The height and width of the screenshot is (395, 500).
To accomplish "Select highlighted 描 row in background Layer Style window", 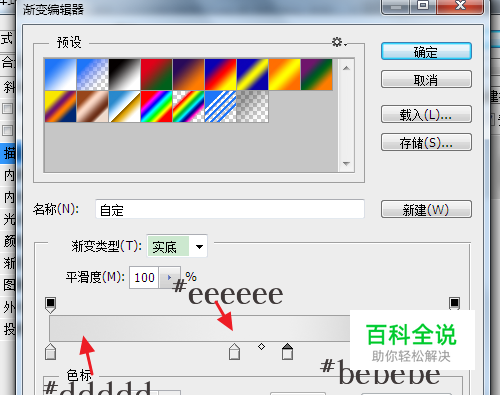I will (8, 153).
